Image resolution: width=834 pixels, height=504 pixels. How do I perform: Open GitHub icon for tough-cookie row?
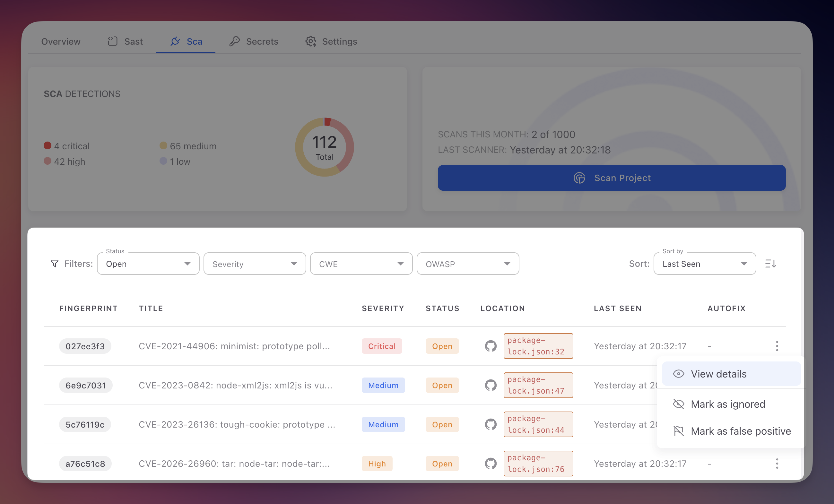pyautogui.click(x=491, y=424)
